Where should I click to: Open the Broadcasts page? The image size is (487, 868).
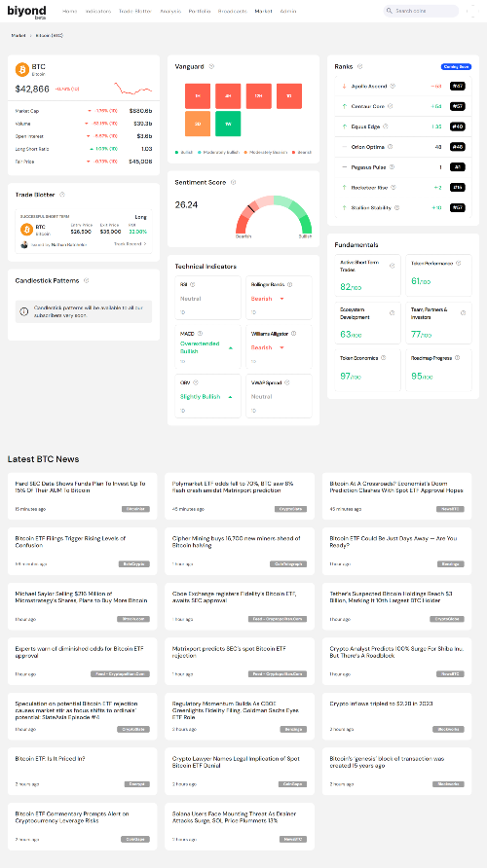click(x=233, y=11)
